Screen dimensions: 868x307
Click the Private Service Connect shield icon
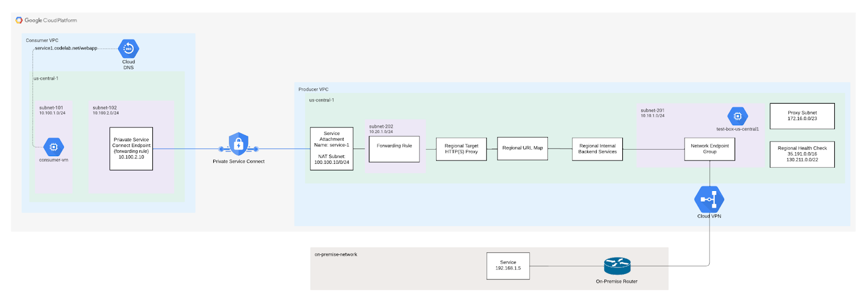point(239,145)
